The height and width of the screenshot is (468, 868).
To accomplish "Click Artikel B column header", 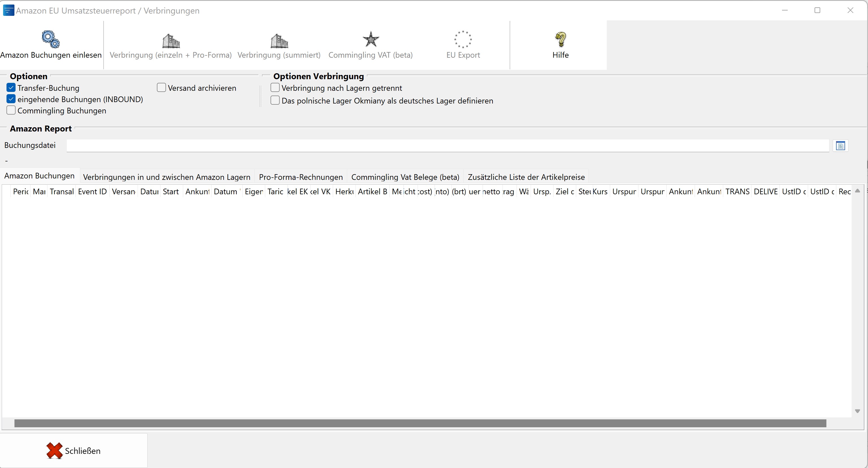I will tap(372, 192).
